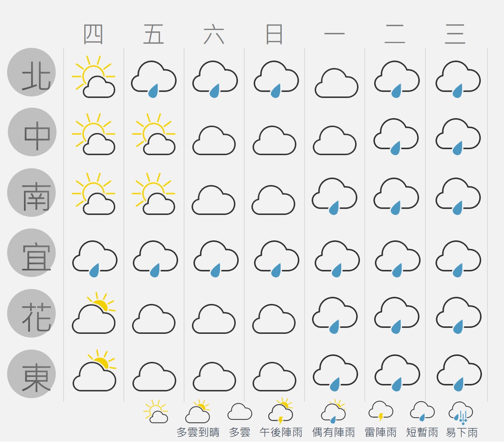Click the 北 region circle

click(x=31, y=72)
